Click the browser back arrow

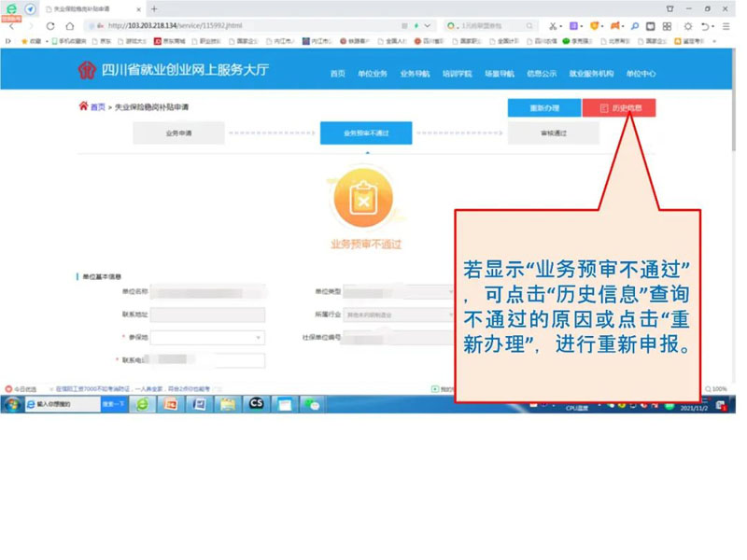coord(11,26)
